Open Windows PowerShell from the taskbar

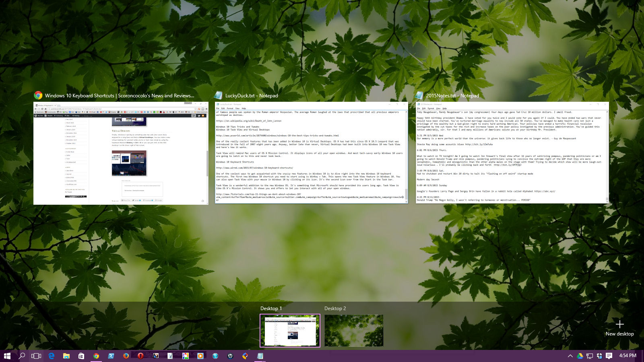[111, 356]
